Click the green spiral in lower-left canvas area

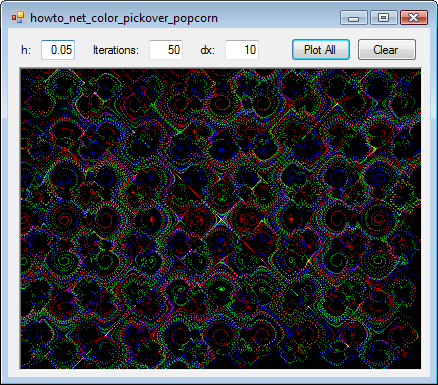(x=62, y=261)
